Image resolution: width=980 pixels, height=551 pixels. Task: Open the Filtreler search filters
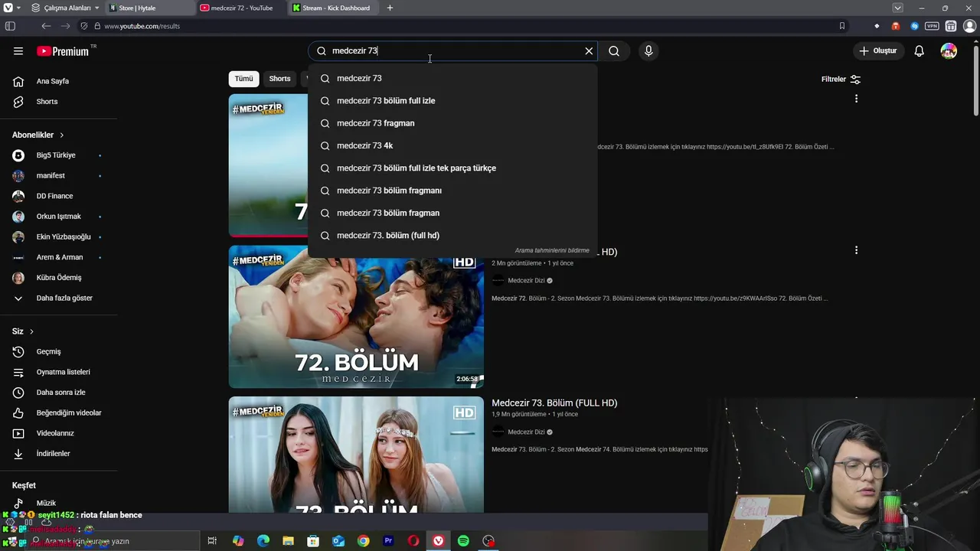coord(841,80)
